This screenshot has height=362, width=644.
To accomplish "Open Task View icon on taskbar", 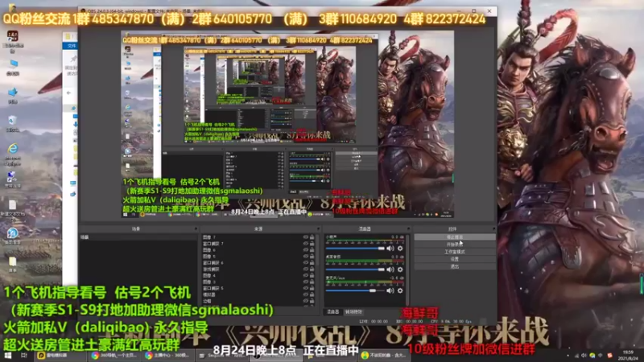I will tap(23, 356).
